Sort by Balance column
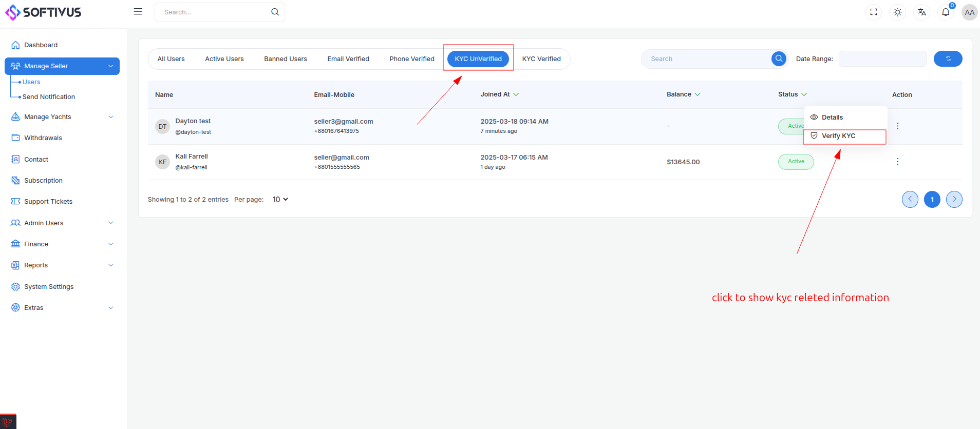 [684, 94]
